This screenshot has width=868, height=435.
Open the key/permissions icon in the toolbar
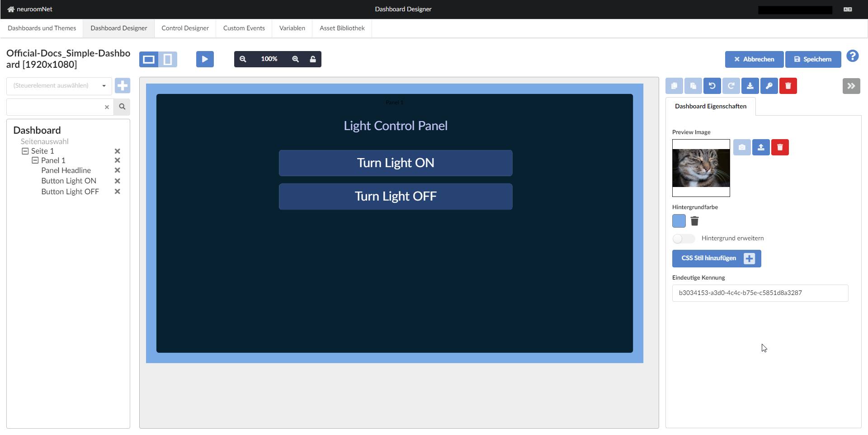click(769, 86)
